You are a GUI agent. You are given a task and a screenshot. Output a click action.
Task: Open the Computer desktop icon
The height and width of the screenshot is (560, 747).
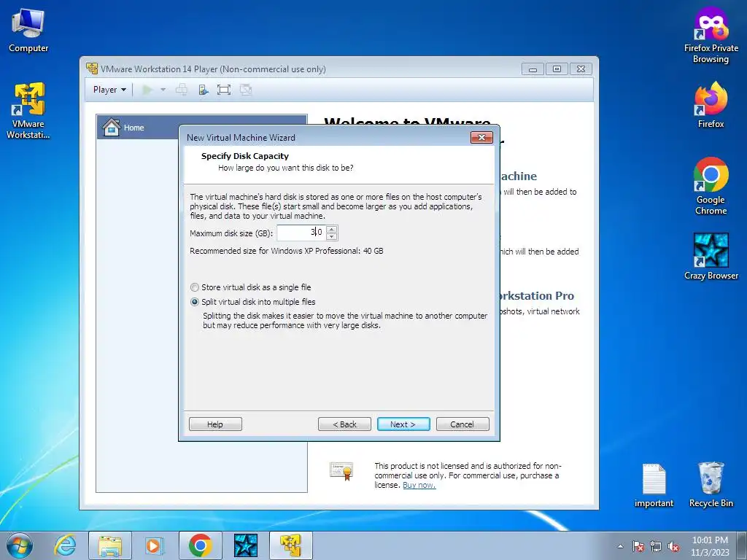click(x=28, y=30)
